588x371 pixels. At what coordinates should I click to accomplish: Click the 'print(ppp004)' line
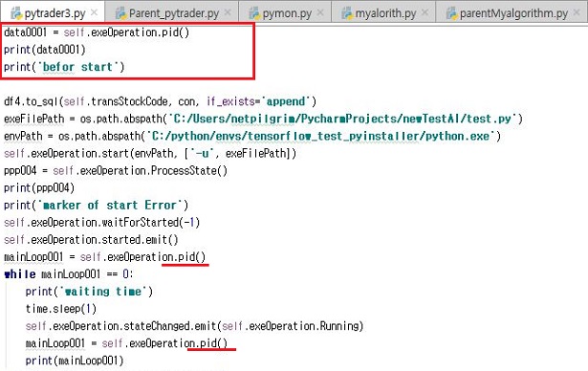click(39, 188)
